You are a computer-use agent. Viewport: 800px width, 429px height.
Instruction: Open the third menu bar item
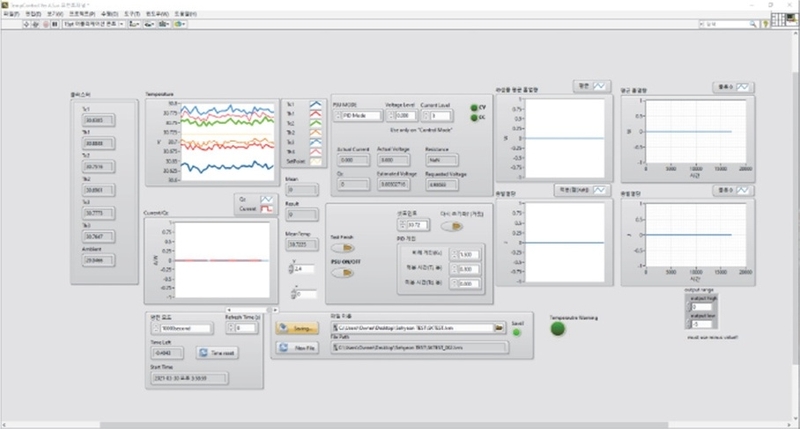[x=56, y=14]
